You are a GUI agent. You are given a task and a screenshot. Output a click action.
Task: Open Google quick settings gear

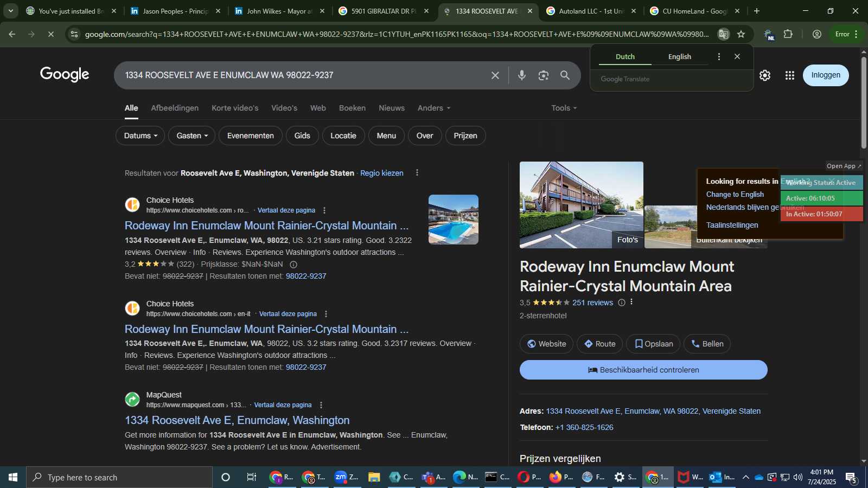click(x=765, y=75)
